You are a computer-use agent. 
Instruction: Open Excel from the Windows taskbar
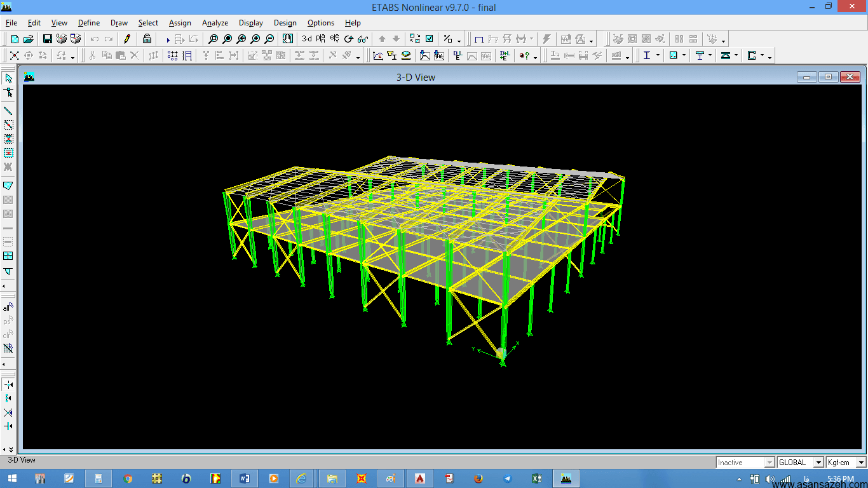[536, 478]
